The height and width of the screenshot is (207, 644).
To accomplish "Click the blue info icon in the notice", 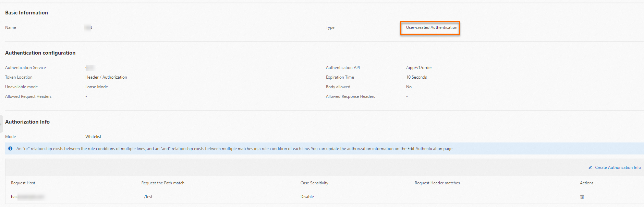I will pos(10,149).
